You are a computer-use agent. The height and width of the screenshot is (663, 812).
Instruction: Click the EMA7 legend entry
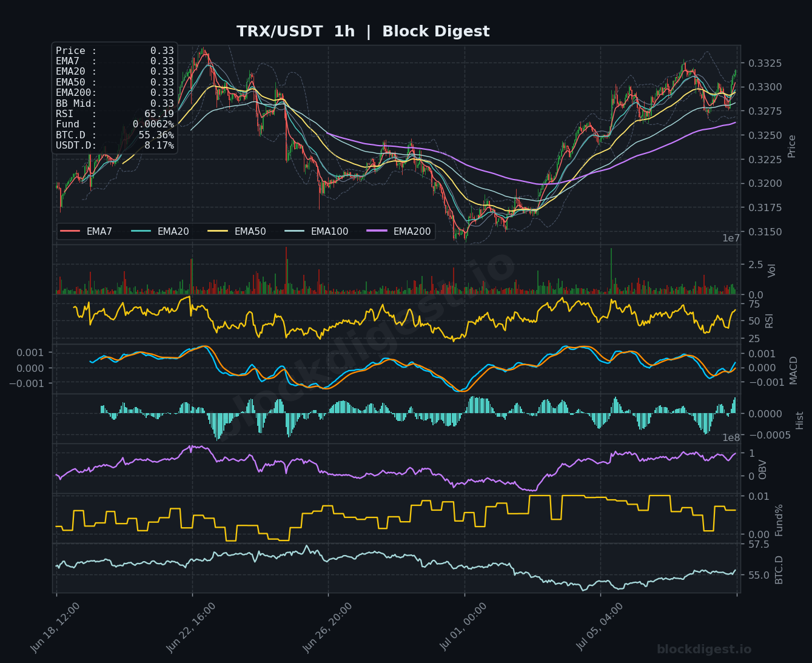86,231
